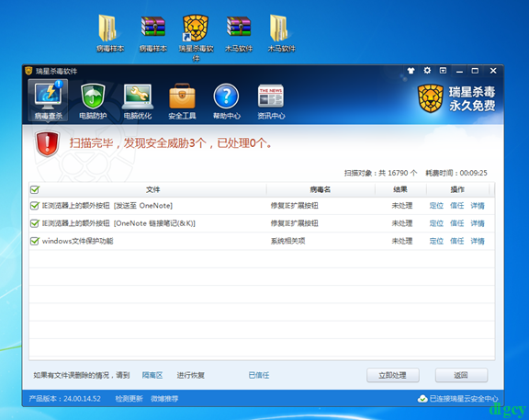
Task: Uncheck the 发送至 OneNote threat row
Action: coord(34,205)
